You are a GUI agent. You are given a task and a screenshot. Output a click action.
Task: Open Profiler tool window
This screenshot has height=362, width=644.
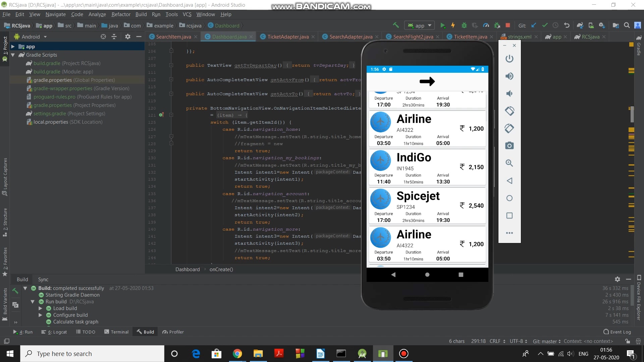coord(173,332)
